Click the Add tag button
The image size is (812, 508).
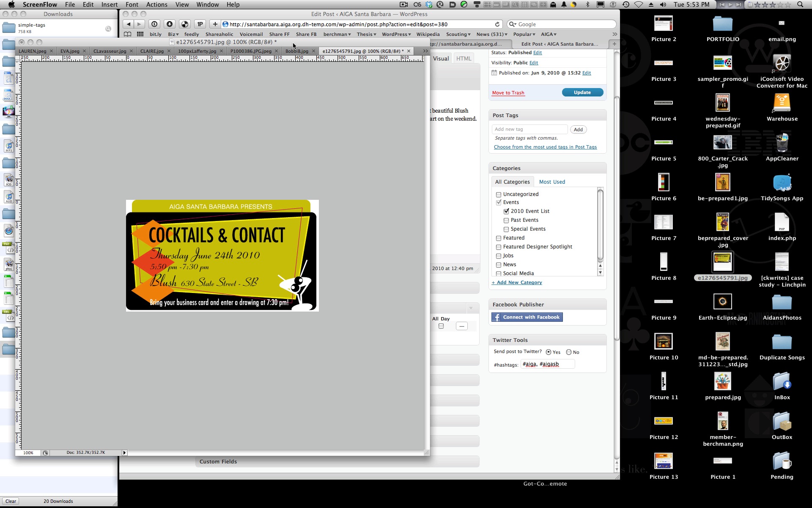click(x=578, y=130)
